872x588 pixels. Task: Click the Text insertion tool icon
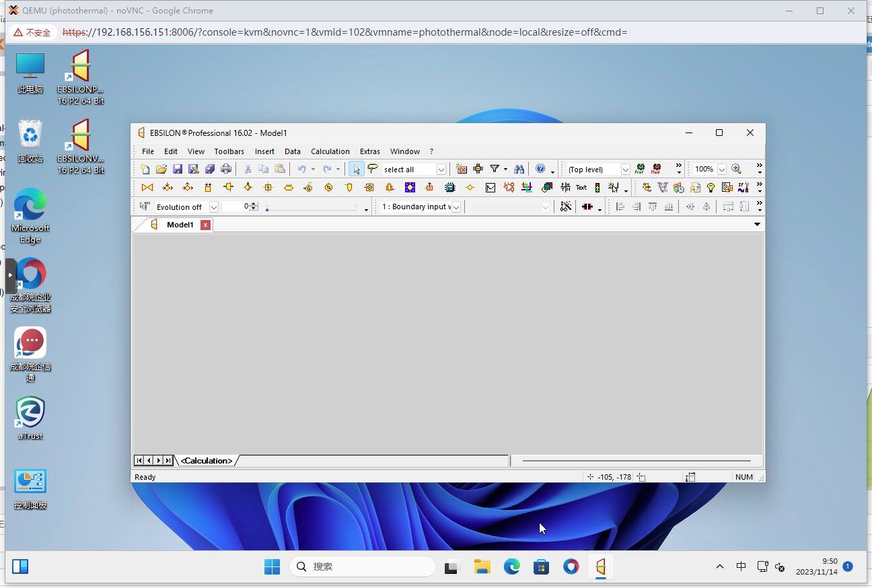[581, 188]
